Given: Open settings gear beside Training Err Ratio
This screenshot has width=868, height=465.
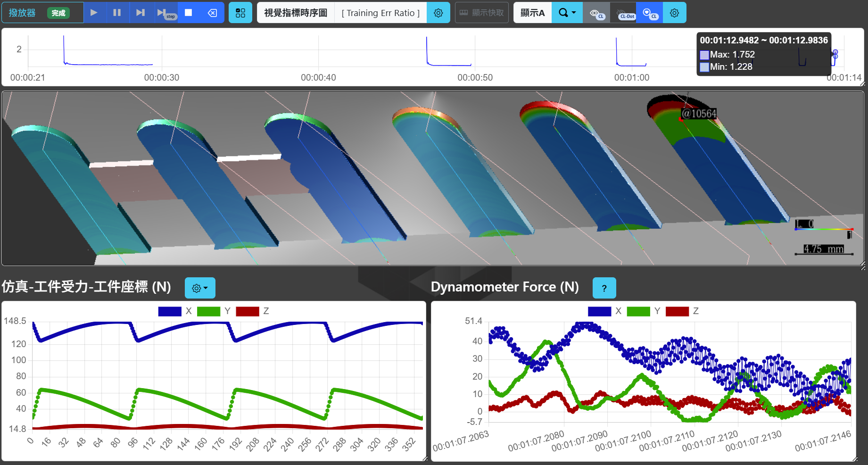Looking at the screenshot, I should tap(438, 13).
